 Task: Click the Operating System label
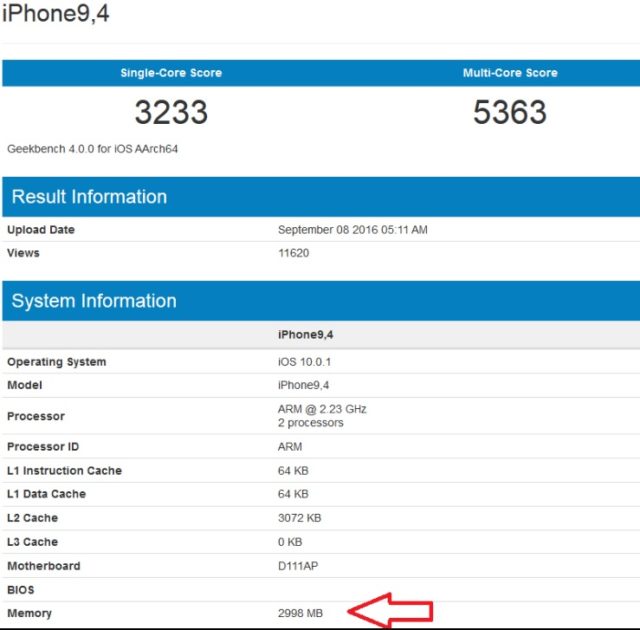(57, 362)
